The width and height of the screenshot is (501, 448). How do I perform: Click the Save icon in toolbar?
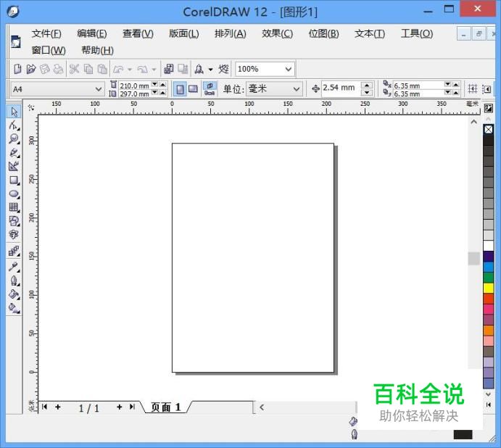[45, 69]
